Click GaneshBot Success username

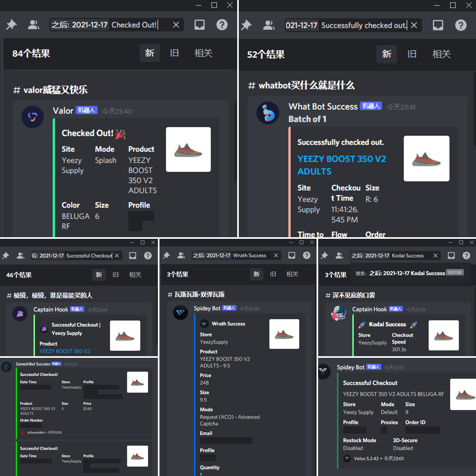pyautogui.click(x=33, y=364)
